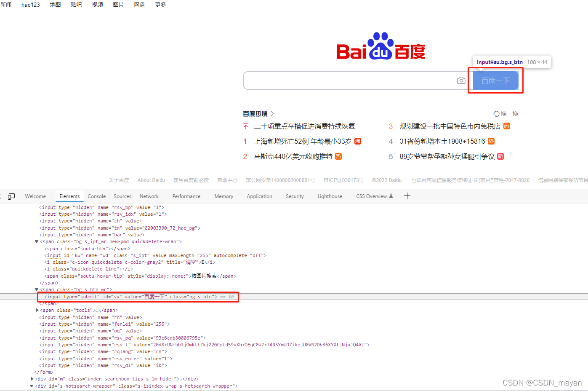This screenshot has height=391, width=588.
Task: Click the 新 badge after 89岁爷爷帮孕期孙女
Action: [x=500, y=156]
